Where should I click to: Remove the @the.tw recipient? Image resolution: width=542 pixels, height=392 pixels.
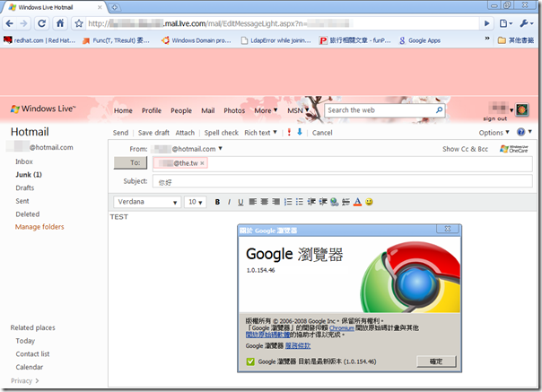click(202, 163)
